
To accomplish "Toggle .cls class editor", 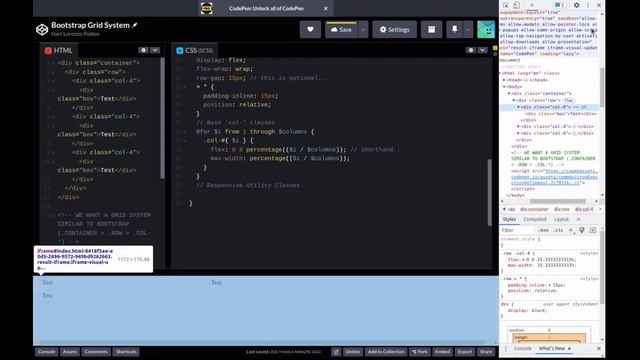I will [558, 231].
